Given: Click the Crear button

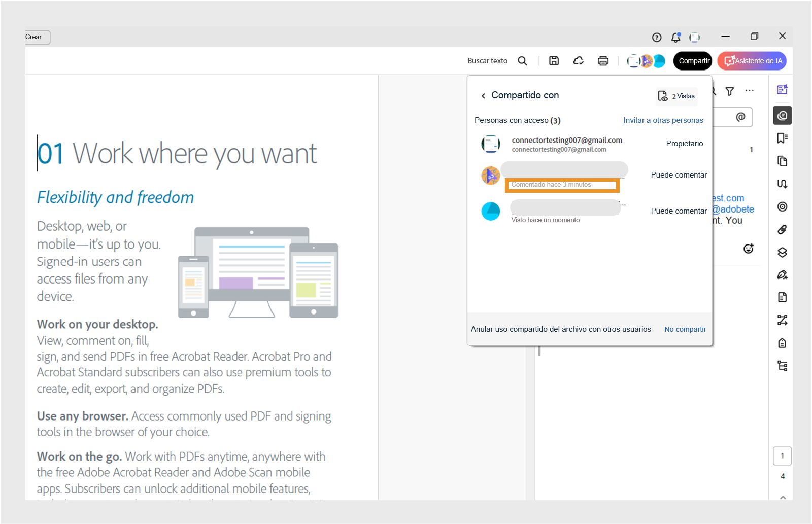Looking at the screenshot, I should pos(37,37).
